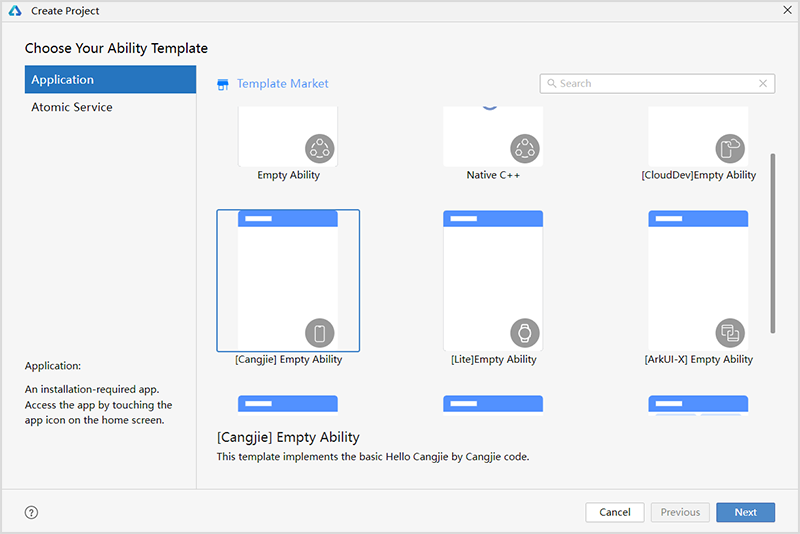The width and height of the screenshot is (800, 534).
Task: Click the Template Market store icon
Action: pos(223,84)
